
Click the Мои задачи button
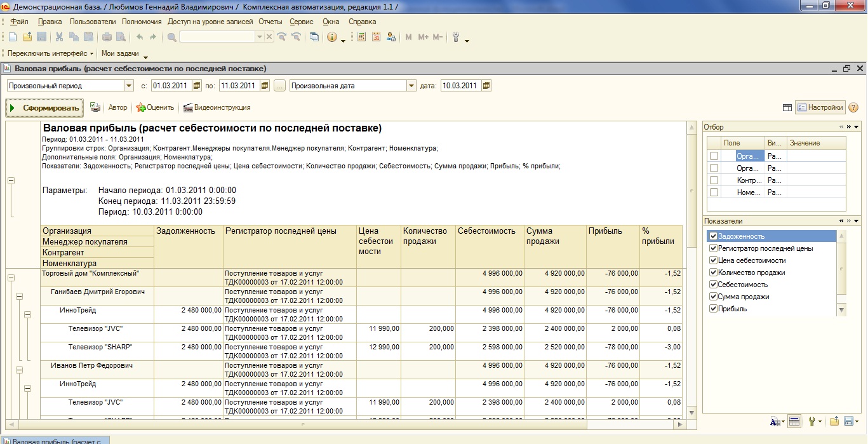pyautogui.click(x=120, y=54)
